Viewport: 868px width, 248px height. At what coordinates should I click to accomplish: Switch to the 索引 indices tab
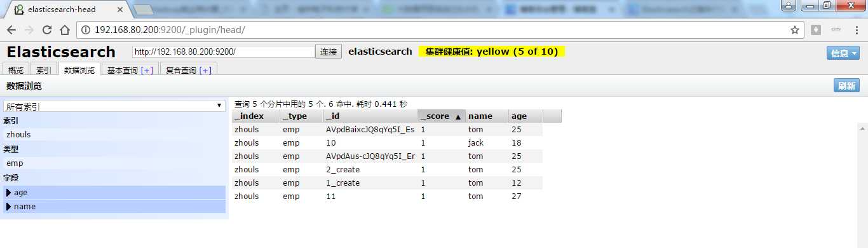[x=44, y=70]
